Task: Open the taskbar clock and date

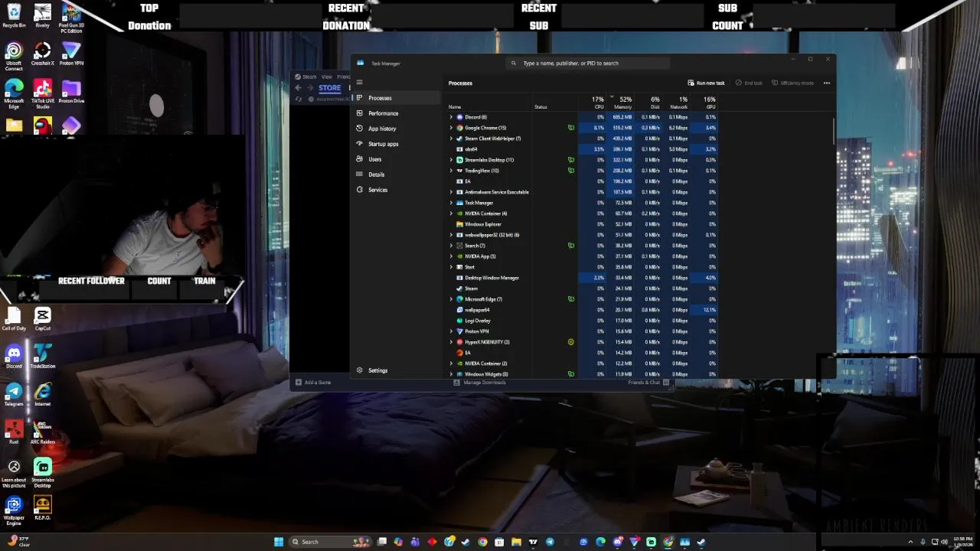Action: 963,542
